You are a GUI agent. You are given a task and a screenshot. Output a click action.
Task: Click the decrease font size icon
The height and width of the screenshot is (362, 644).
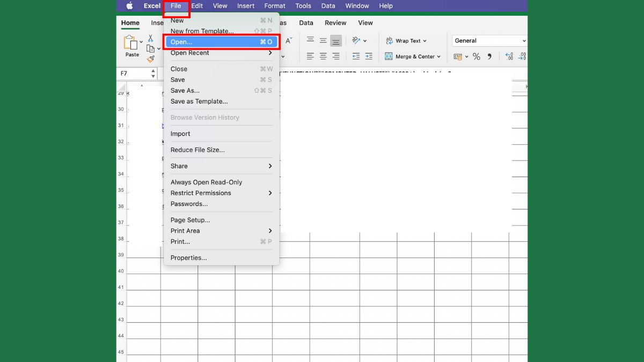point(289,41)
